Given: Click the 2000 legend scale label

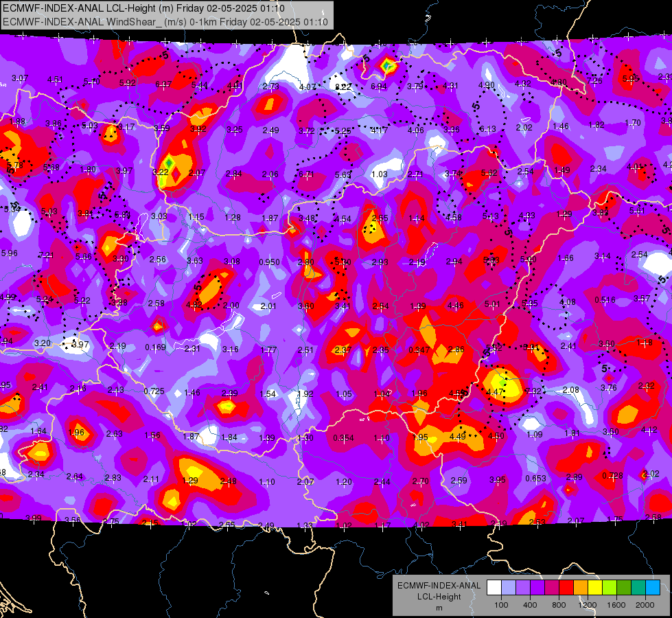Looking at the screenshot, I should click(645, 605).
